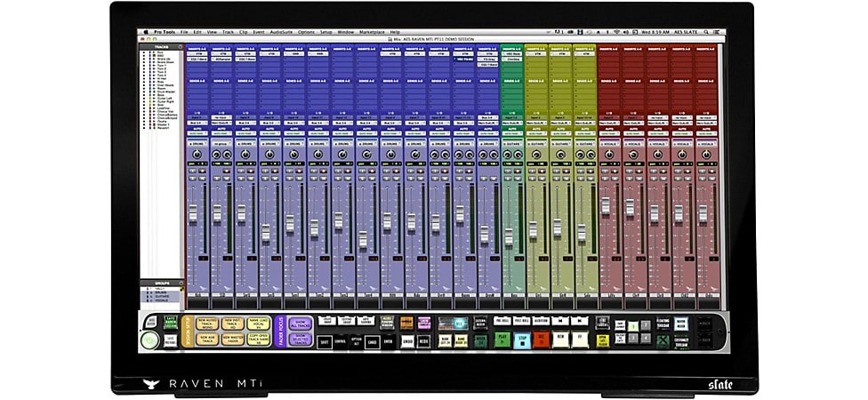Click the volume icon in the menu bar
The height and width of the screenshot is (400, 868).
point(626,32)
